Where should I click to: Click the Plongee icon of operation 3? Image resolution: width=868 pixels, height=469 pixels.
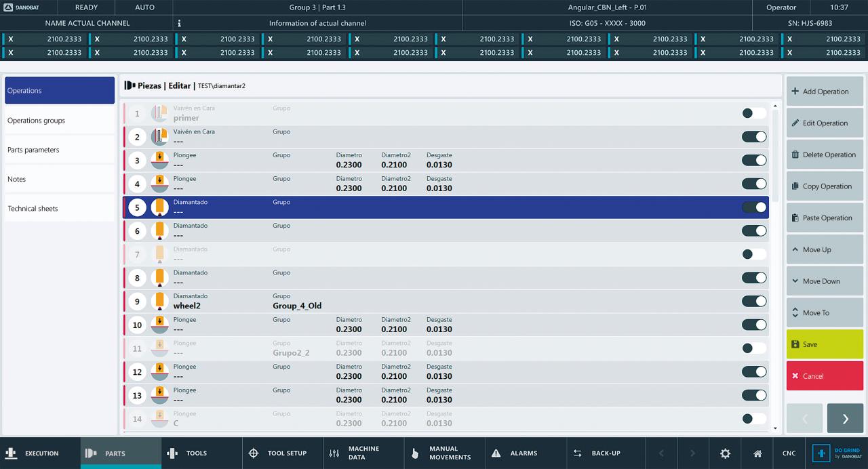click(x=159, y=161)
